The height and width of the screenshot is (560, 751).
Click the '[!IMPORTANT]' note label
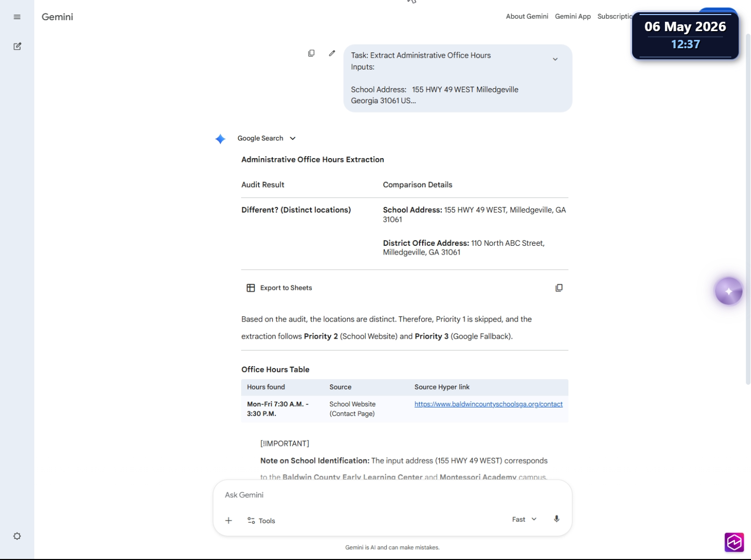pyautogui.click(x=285, y=443)
